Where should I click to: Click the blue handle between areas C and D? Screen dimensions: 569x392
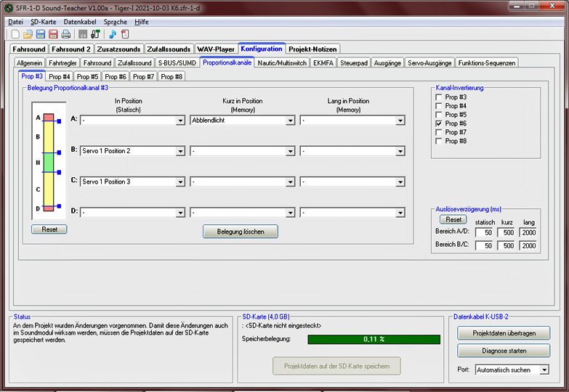pyautogui.click(x=59, y=206)
